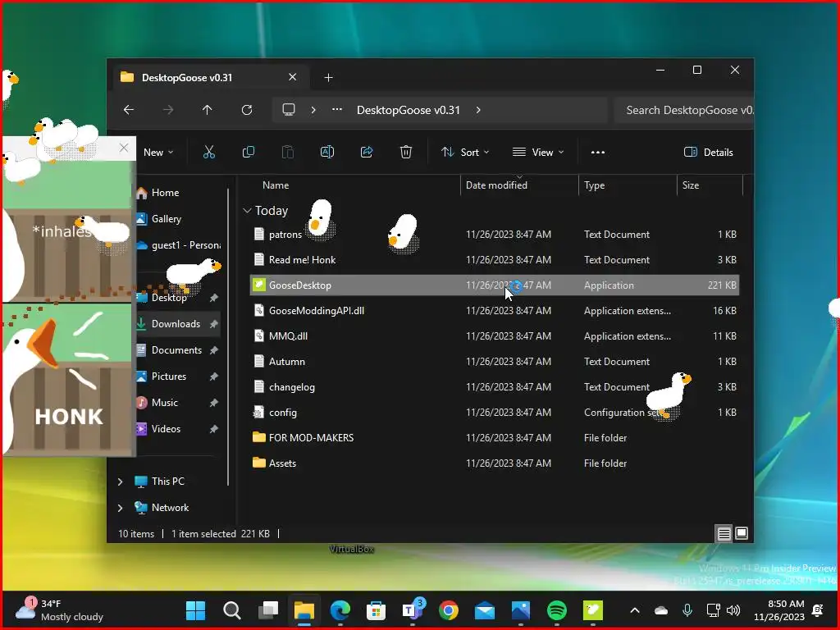The height and width of the screenshot is (630, 840).
Task: Click the Share icon in toolbar
Action: tap(367, 152)
